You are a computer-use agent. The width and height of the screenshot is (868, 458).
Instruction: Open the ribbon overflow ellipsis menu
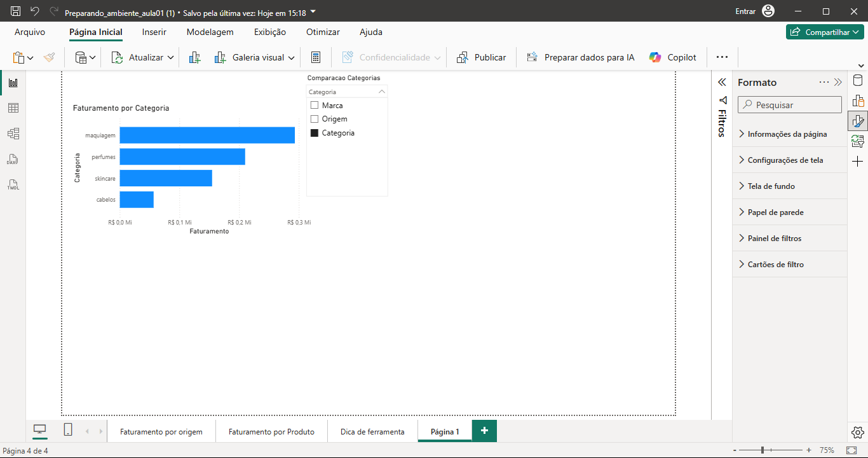coord(722,57)
